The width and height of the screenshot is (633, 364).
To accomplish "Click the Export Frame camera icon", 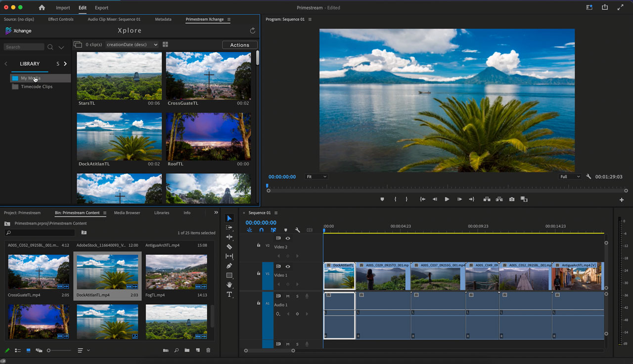I will [x=511, y=199].
